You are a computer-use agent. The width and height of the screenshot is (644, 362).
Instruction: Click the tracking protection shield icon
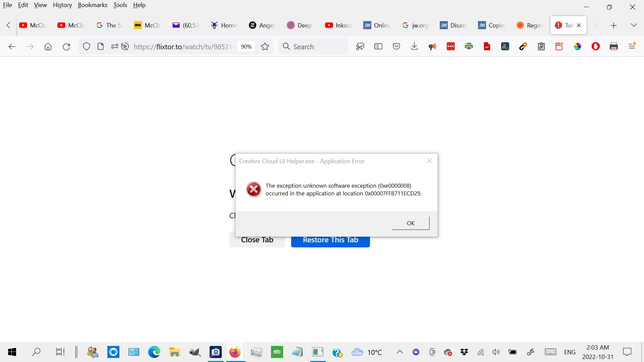(87, 47)
